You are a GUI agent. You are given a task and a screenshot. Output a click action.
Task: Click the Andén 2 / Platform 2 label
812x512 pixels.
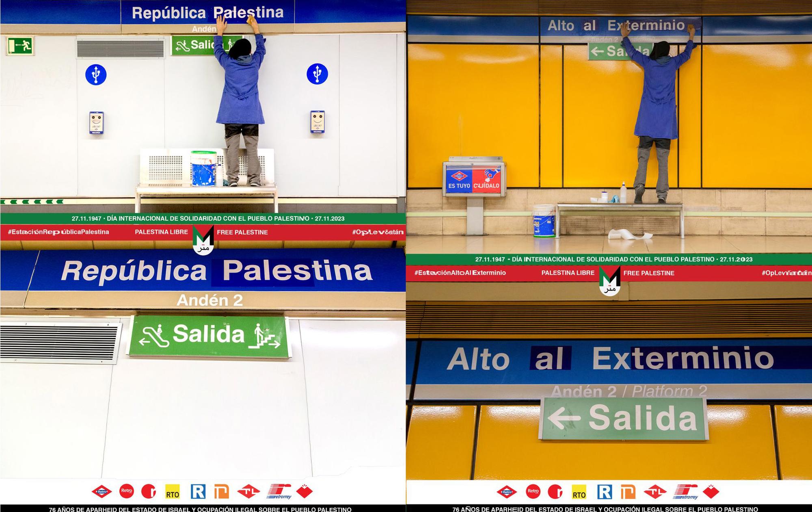point(629,391)
